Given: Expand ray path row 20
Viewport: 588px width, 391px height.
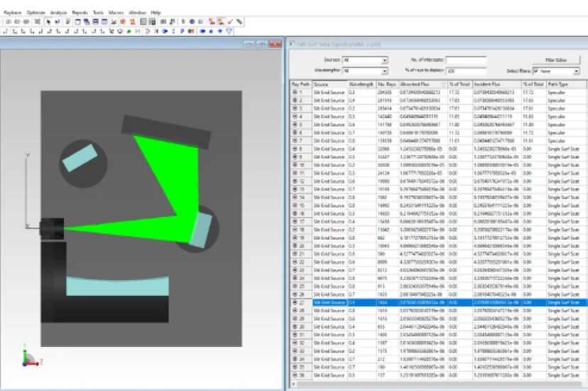Looking at the screenshot, I should (295, 246).
